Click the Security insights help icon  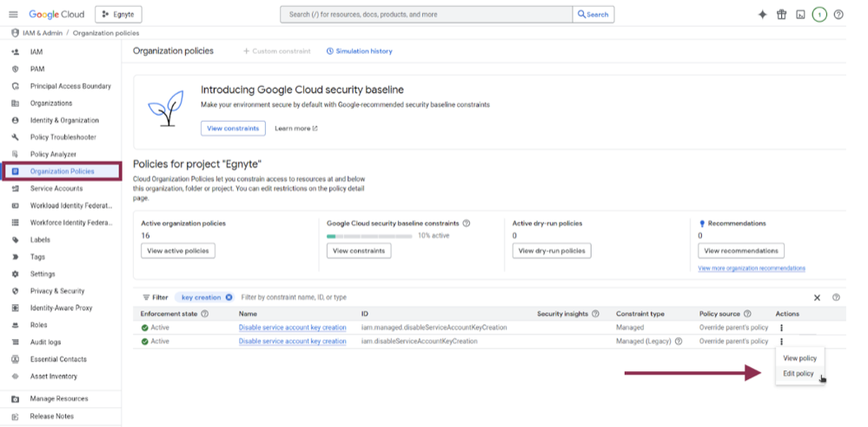(x=596, y=313)
